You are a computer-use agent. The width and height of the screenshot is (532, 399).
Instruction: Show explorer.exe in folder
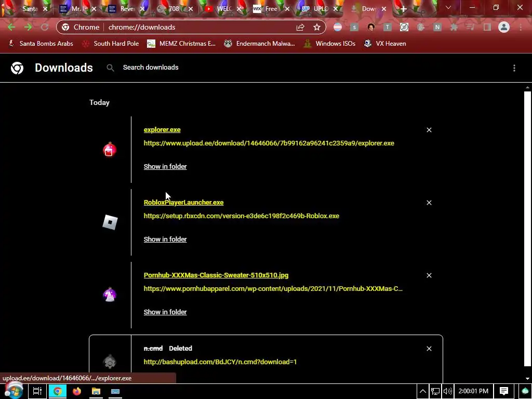[x=165, y=167]
